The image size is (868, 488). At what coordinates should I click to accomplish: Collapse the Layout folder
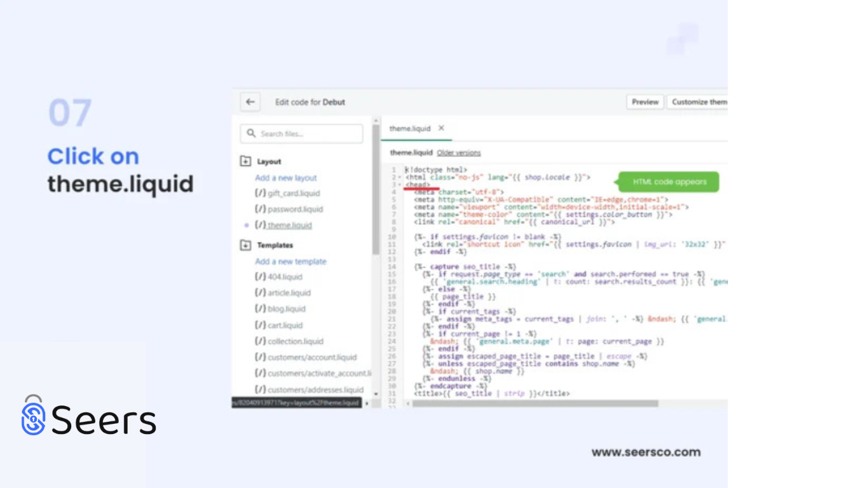(x=245, y=161)
